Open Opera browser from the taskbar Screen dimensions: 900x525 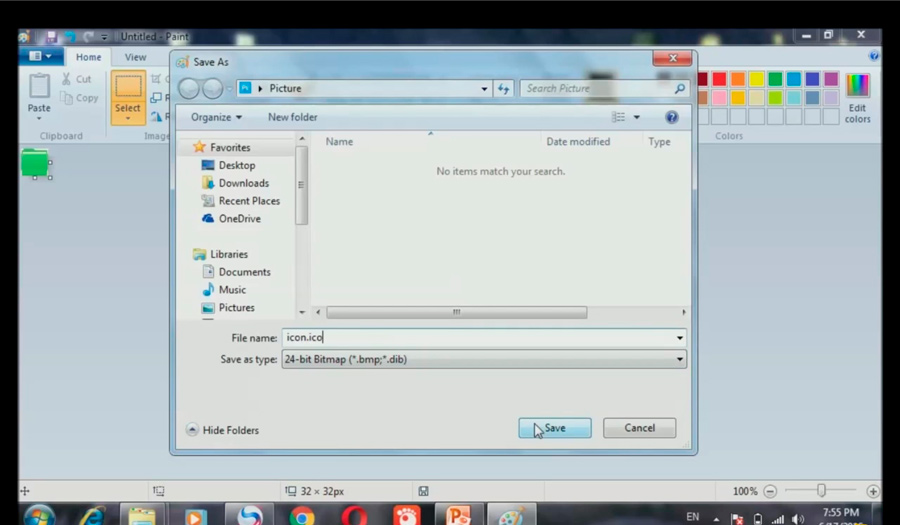pyautogui.click(x=354, y=515)
